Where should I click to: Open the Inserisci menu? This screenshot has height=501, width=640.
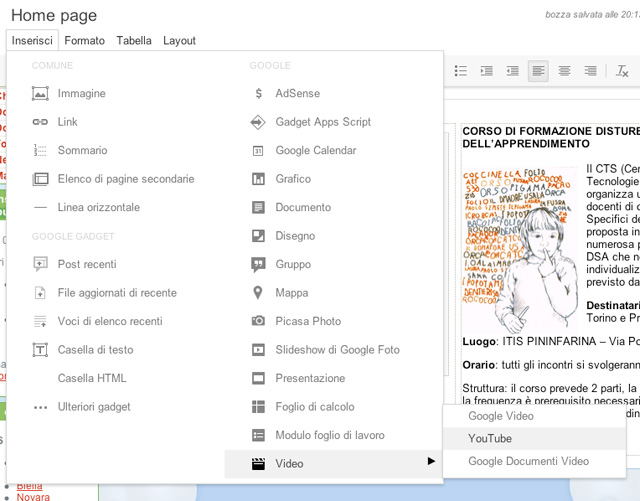pyautogui.click(x=32, y=41)
